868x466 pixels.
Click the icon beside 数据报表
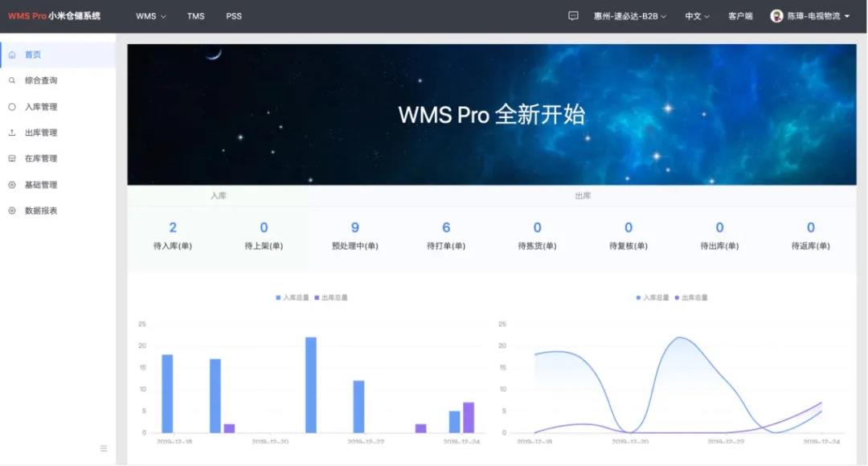[x=12, y=211]
